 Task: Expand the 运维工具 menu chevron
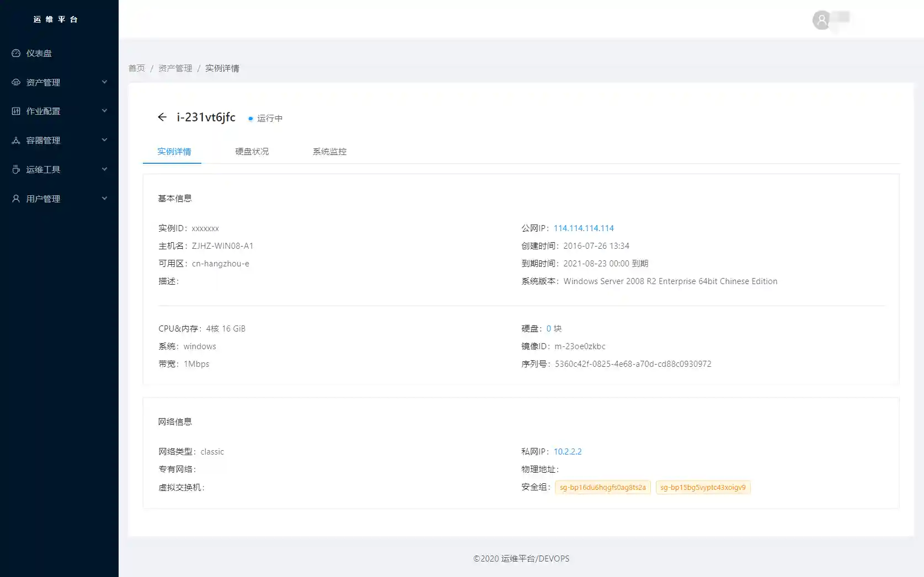(104, 169)
